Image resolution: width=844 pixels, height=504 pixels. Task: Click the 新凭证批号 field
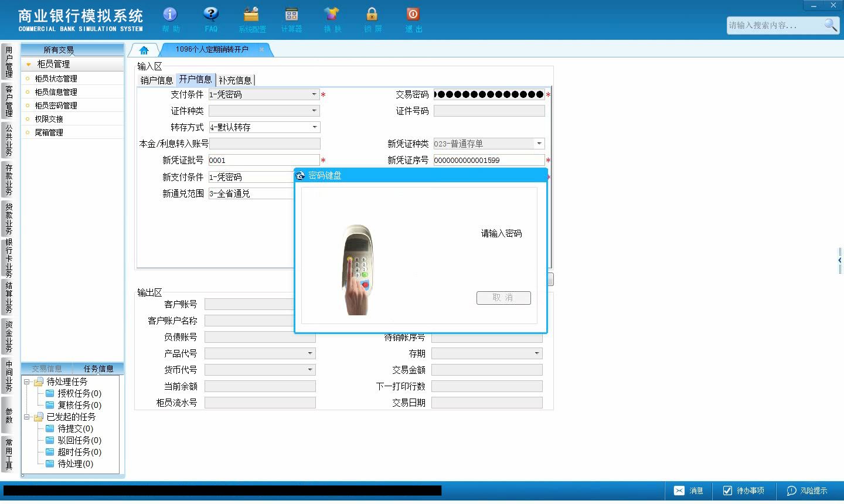coord(264,160)
